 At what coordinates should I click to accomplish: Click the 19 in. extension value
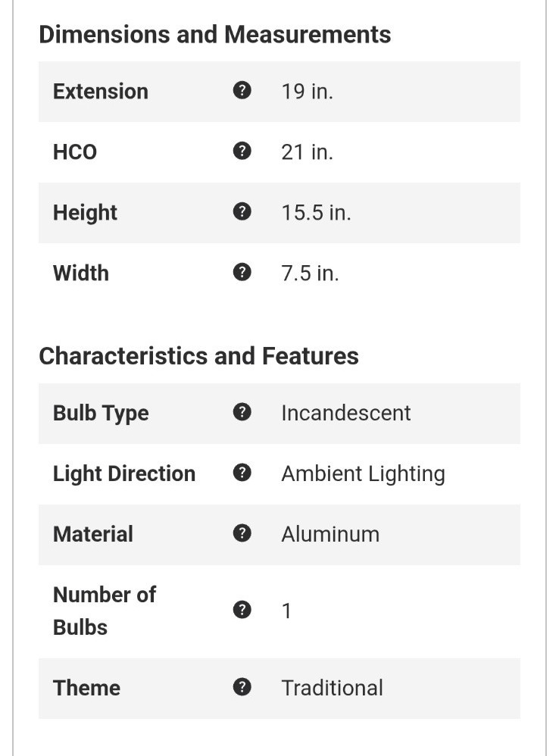pyautogui.click(x=307, y=92)
